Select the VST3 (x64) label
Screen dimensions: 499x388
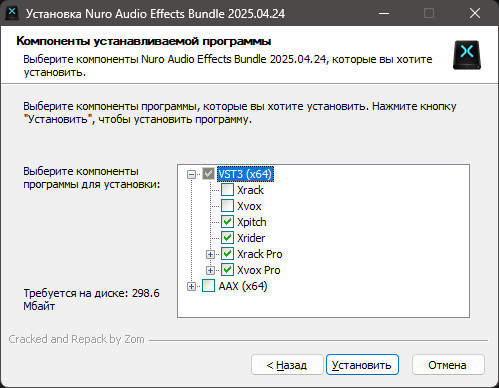245,174
